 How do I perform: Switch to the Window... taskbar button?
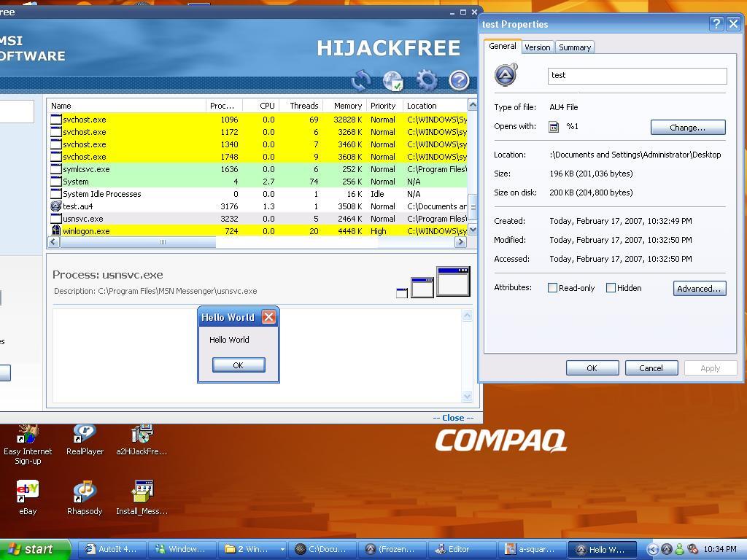pos(182,549)
